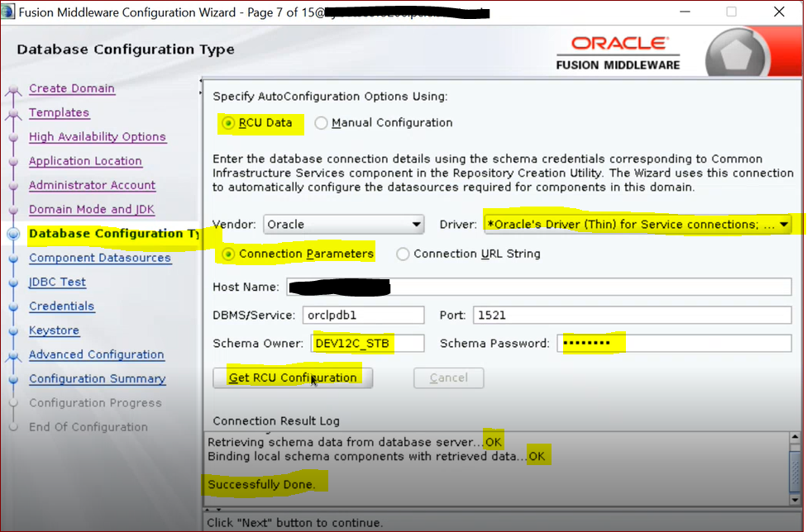This screenshot has width=807, height=532.
Task: Focus the DBMS/Service field orclpdb1
Action: click(363, 315)
